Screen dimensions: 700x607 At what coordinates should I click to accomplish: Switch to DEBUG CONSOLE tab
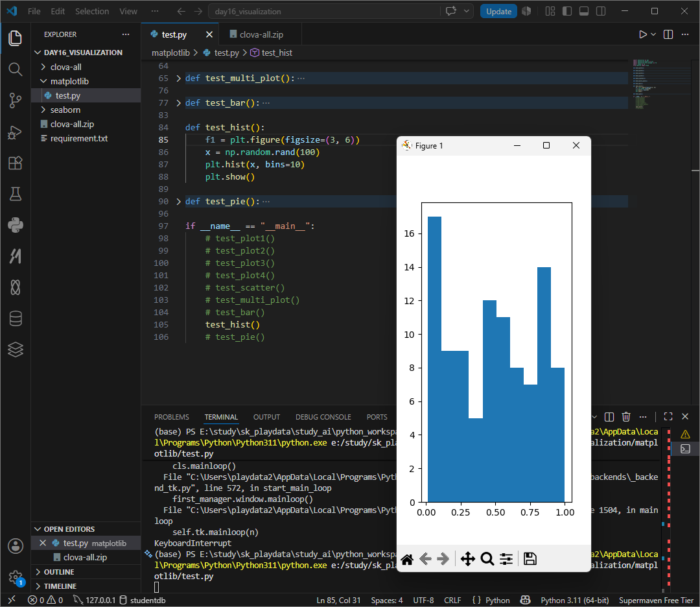tap(323, 417)
